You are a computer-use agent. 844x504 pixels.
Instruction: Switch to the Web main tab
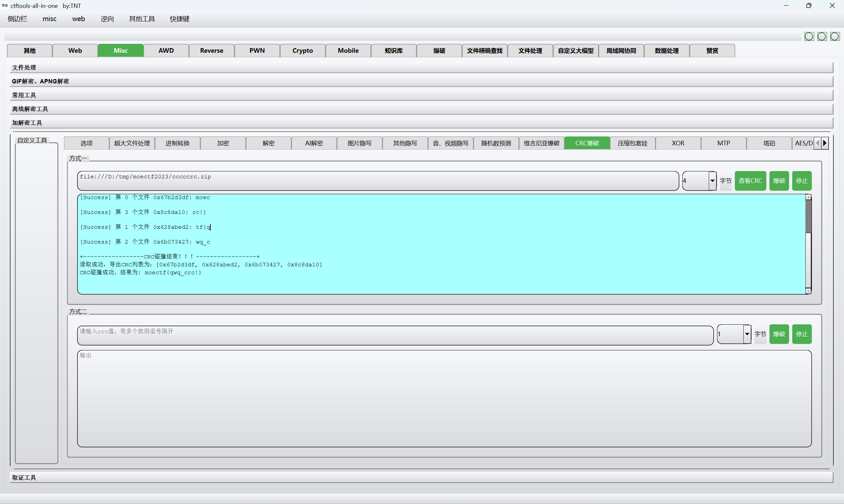tap(75, 51)
